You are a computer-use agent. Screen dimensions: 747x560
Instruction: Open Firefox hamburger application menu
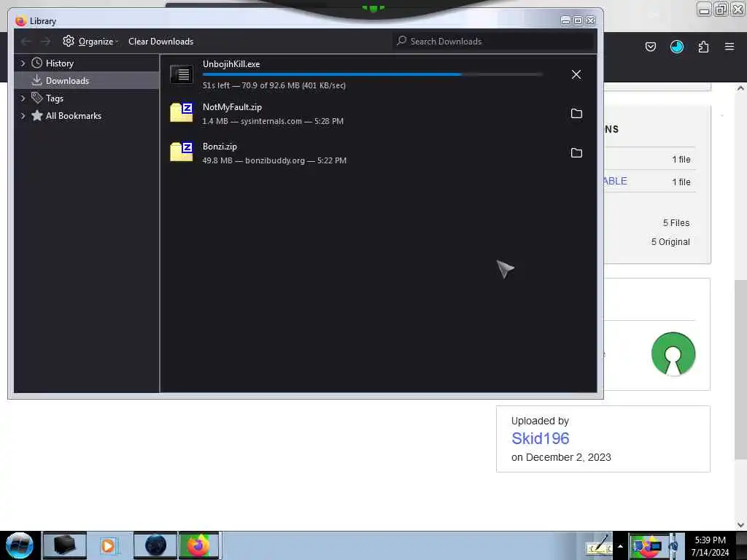[x=729, y=47]
